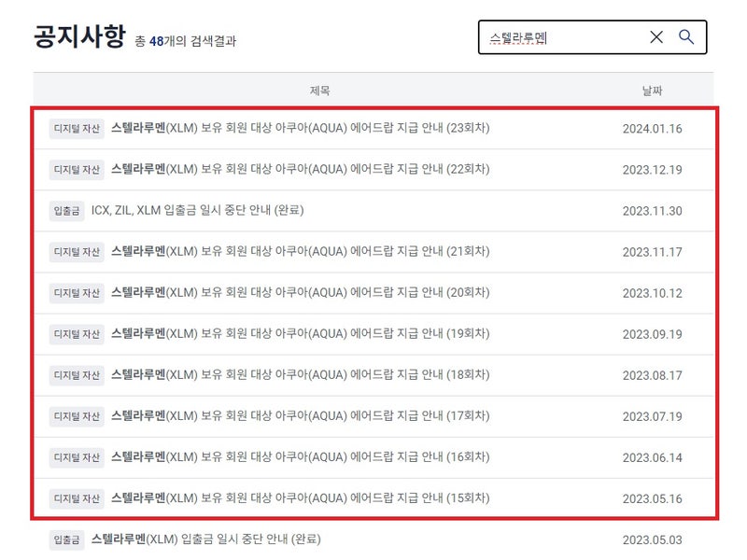Open the AQUA airdrop 18회차 notice

300,375
